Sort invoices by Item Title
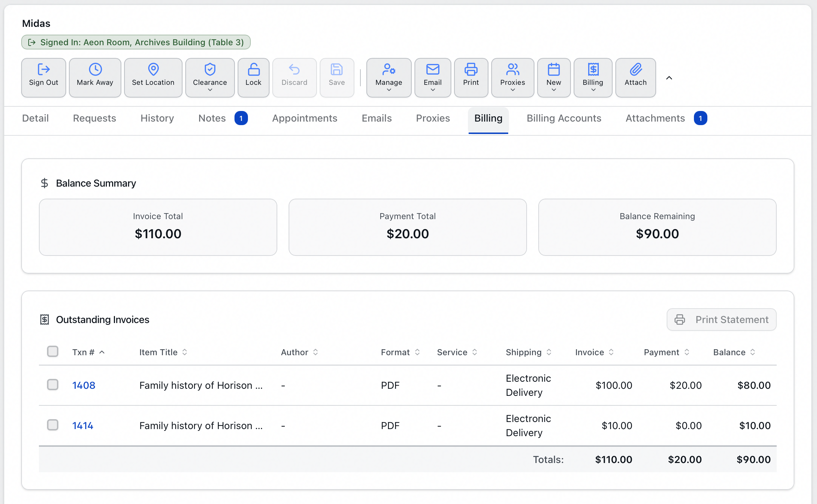Viewport: 817px width, 504px height. [163, 352]
